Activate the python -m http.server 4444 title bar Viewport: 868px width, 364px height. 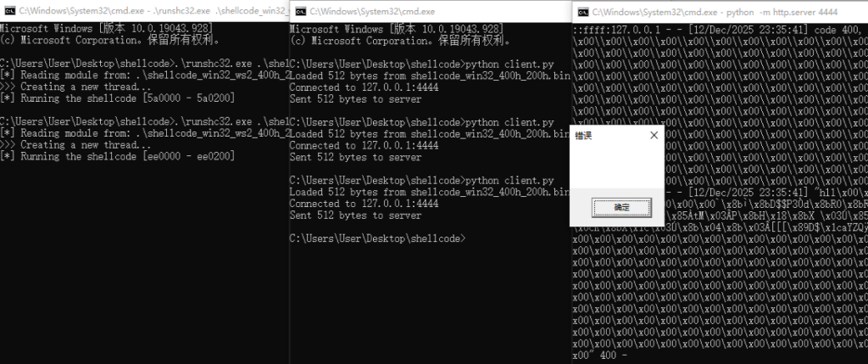721,12
